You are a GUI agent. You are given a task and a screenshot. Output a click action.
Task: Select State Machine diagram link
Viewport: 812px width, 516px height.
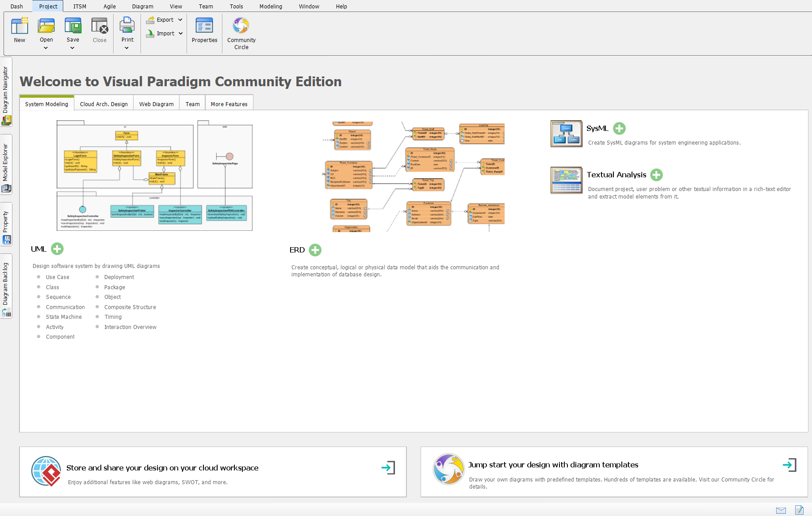[x=64, y=317]
